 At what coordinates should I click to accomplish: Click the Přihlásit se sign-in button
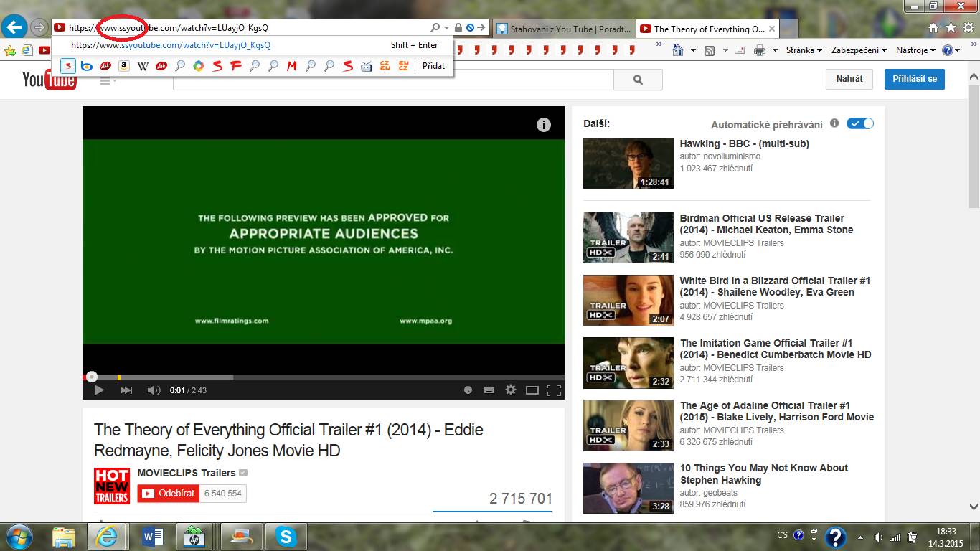click(x=915, y=79)
